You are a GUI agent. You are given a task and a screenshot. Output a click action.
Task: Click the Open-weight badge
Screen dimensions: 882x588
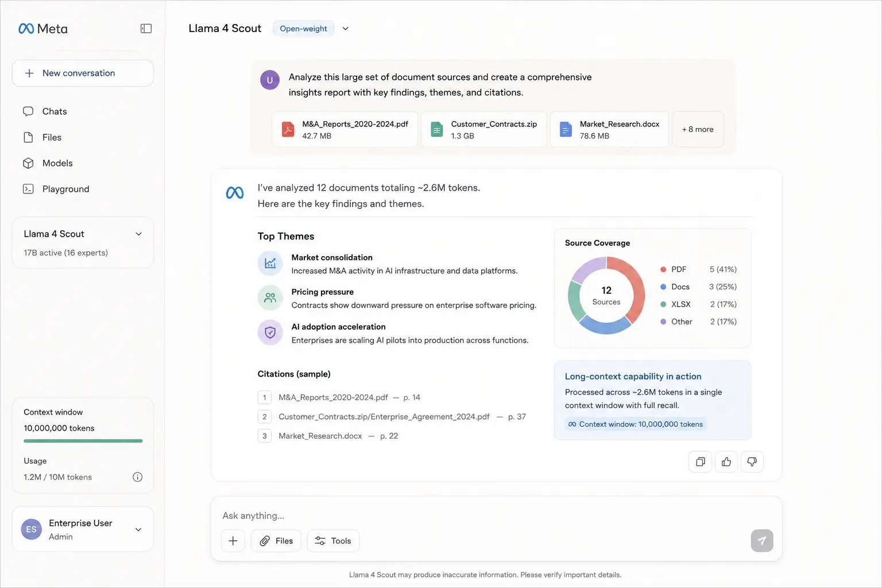[303, 29]
